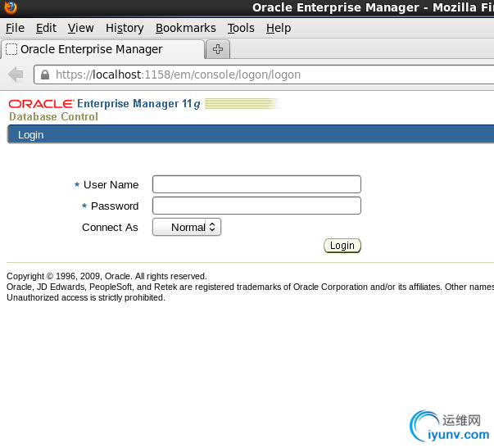The width and height of the screenshot is (494, 448).
Task: Click the Password label
Action: 115,206
